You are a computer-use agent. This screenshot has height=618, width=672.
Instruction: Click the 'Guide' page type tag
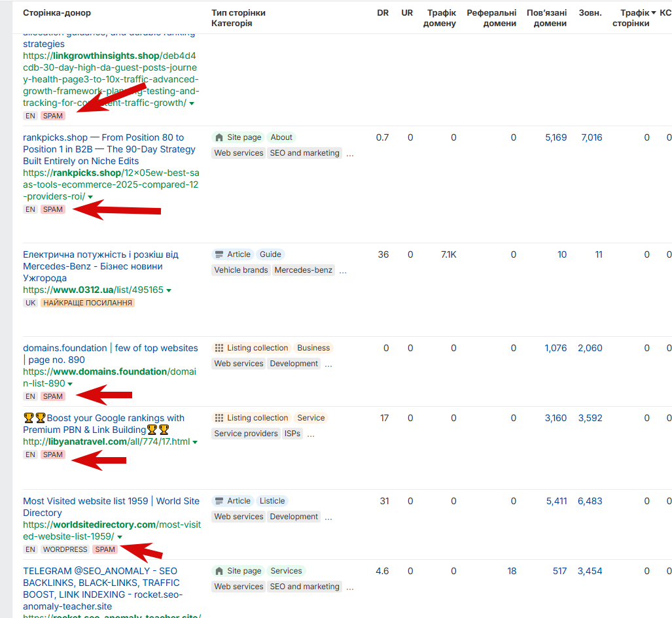[x=270, y=254]
